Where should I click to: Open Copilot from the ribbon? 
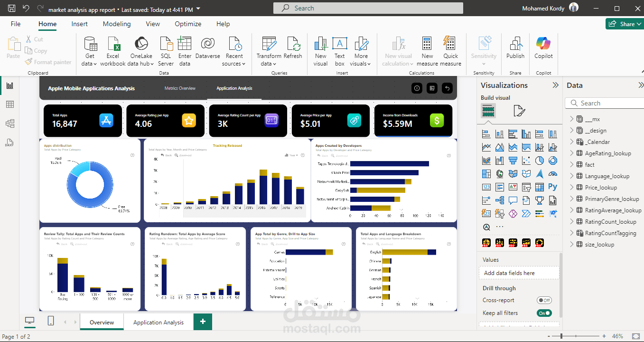(x=543, y=47)
